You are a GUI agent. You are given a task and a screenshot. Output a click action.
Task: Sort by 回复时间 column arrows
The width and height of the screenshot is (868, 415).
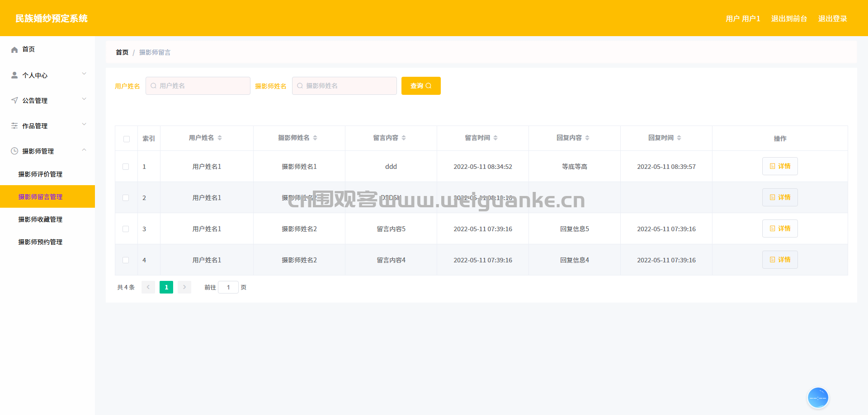point(679,138)
